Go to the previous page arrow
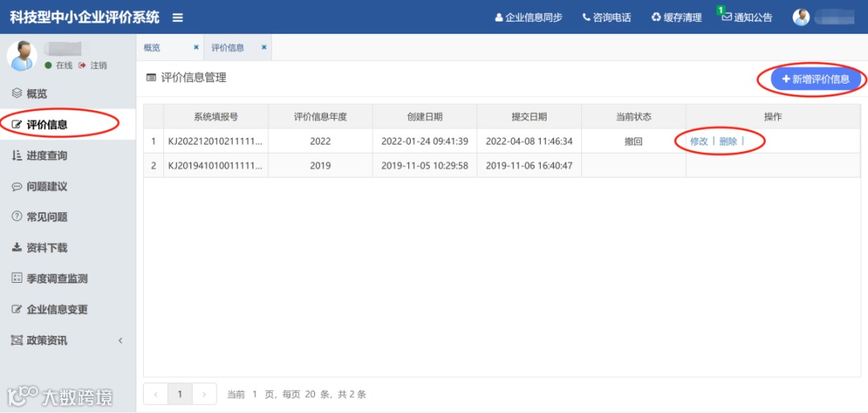The width and height of the screenshot is (868, 413). coord(156,395)
